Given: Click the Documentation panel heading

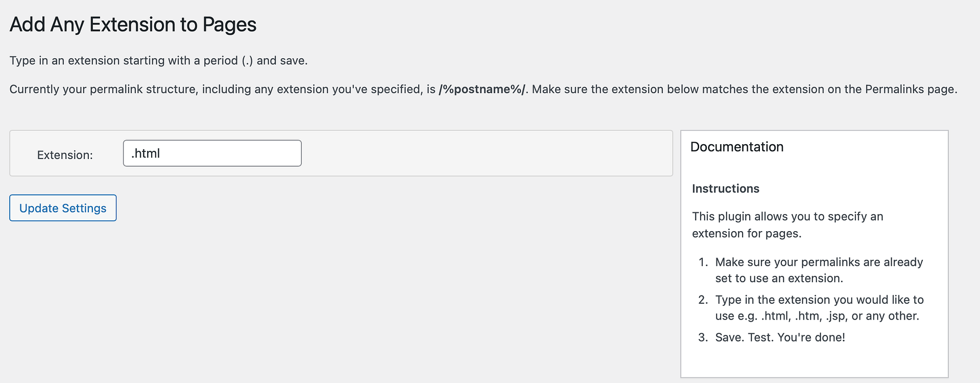Looking at the screenshot, I should (x=737, y=147).
